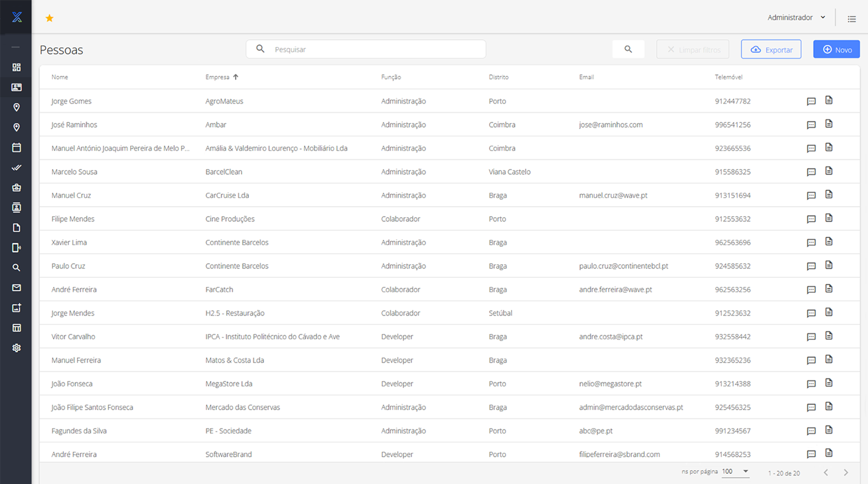The width and height of the screenshot is (868, 484).
Task: Open the items per page dropdown
Action: point(735,471)
